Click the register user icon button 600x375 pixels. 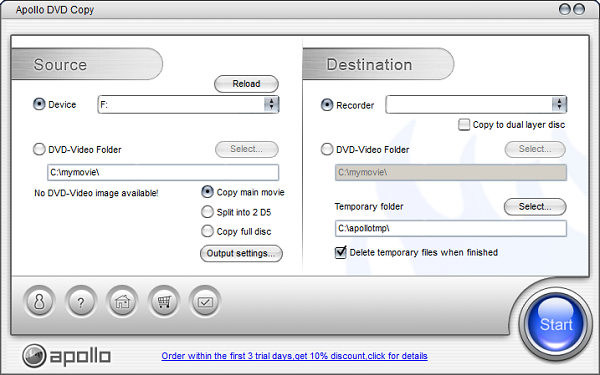[x=39, y=302]
